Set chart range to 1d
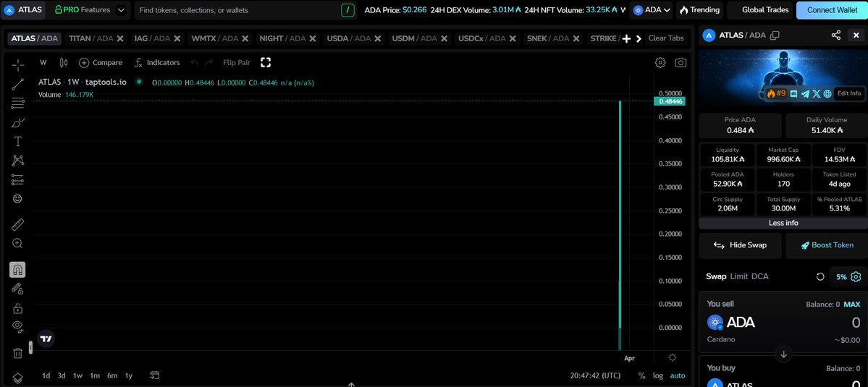The width and height of the screenshot is (868, 387). (46, 375)
